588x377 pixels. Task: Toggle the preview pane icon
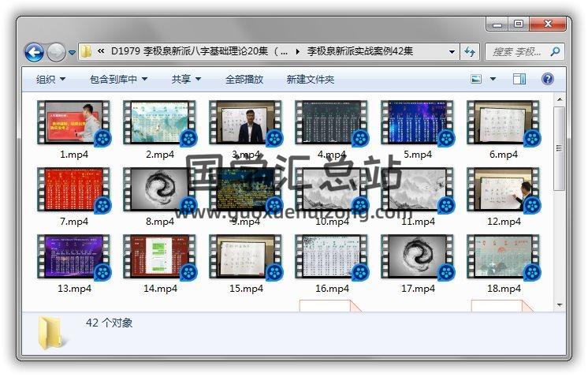(519, 79)
